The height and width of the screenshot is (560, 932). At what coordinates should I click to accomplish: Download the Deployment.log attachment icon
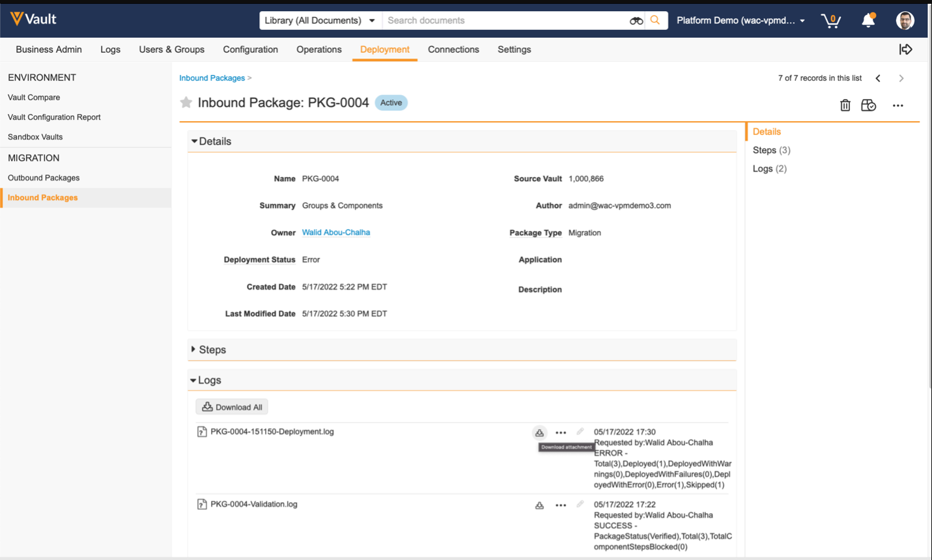[x=539, y=433]
